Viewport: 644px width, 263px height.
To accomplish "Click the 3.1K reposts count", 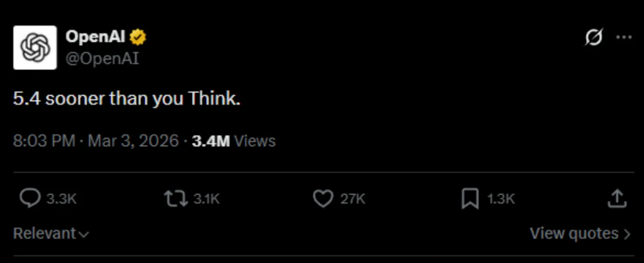I will 206,199.
